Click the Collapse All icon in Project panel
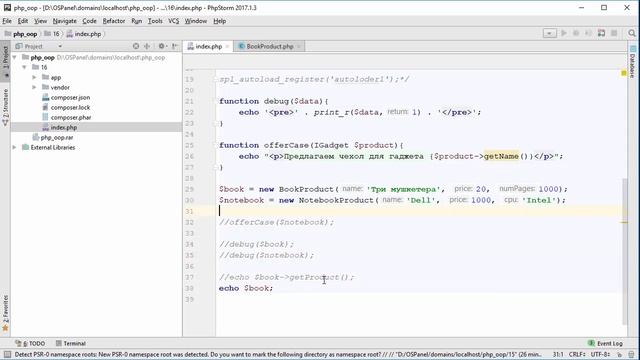The image size is (640, 360). click(147, 47)
